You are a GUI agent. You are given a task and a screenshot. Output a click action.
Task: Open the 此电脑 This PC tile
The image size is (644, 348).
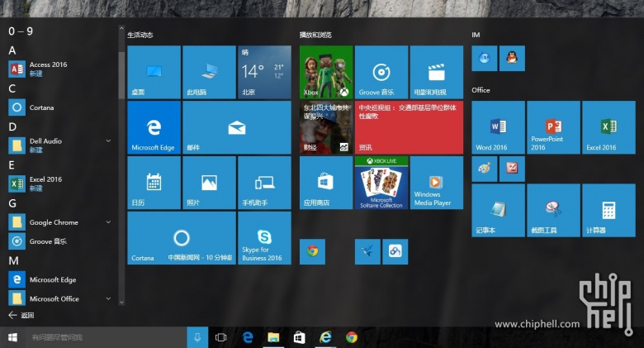pyautogui.click(x=209, y=72)
